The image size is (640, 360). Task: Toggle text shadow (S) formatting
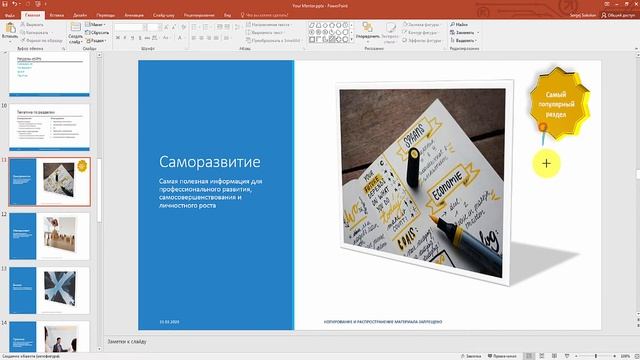[x=140, y=38]
